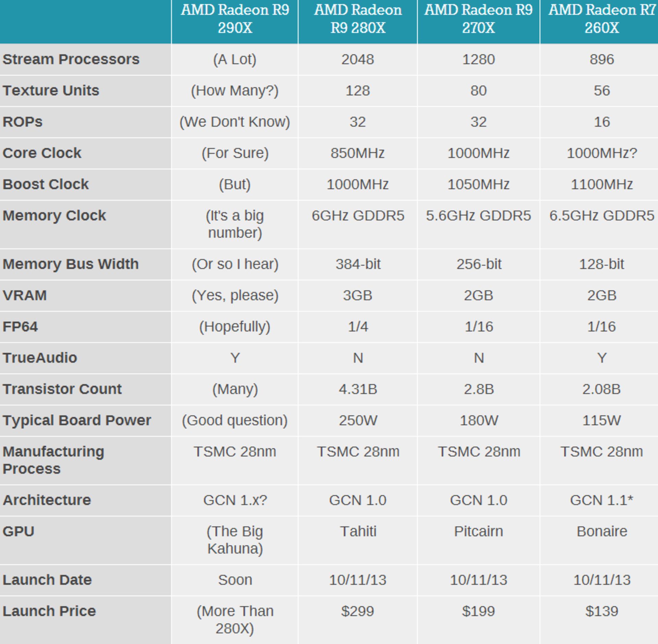658x644 pixels.
Task: Click the Soon launch date cell
Action: pos(235,580)
